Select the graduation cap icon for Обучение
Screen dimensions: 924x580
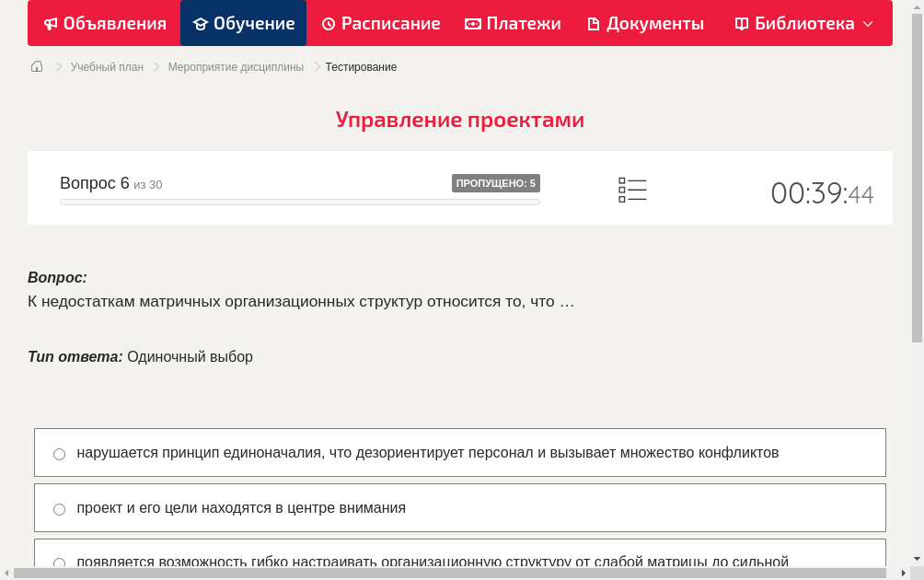point(203,23)
